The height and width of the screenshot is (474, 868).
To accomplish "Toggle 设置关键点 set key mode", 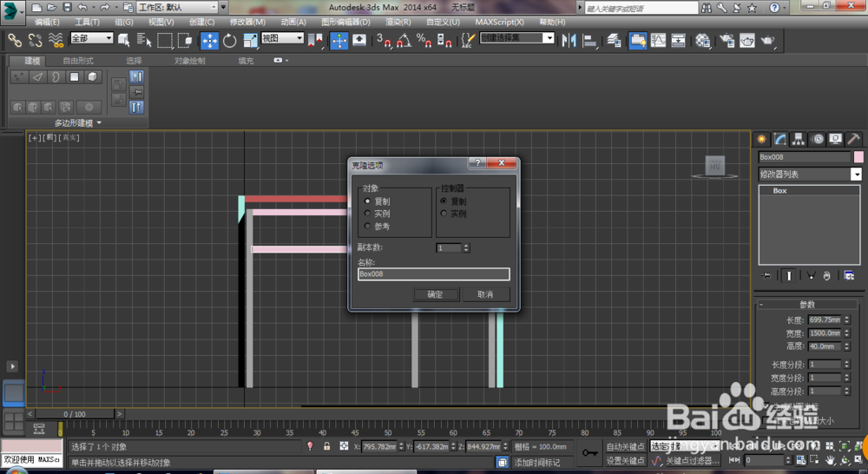I will (626, 460).
